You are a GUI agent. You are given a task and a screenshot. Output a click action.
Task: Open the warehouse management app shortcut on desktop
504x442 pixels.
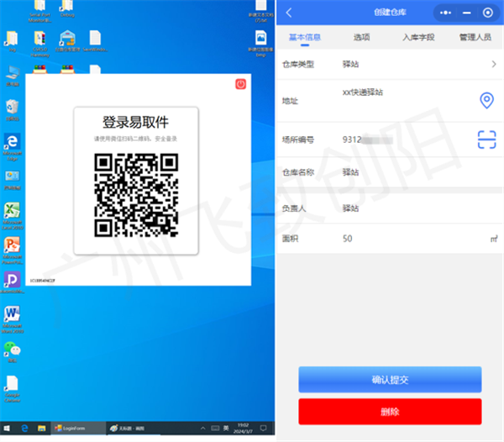67,41
